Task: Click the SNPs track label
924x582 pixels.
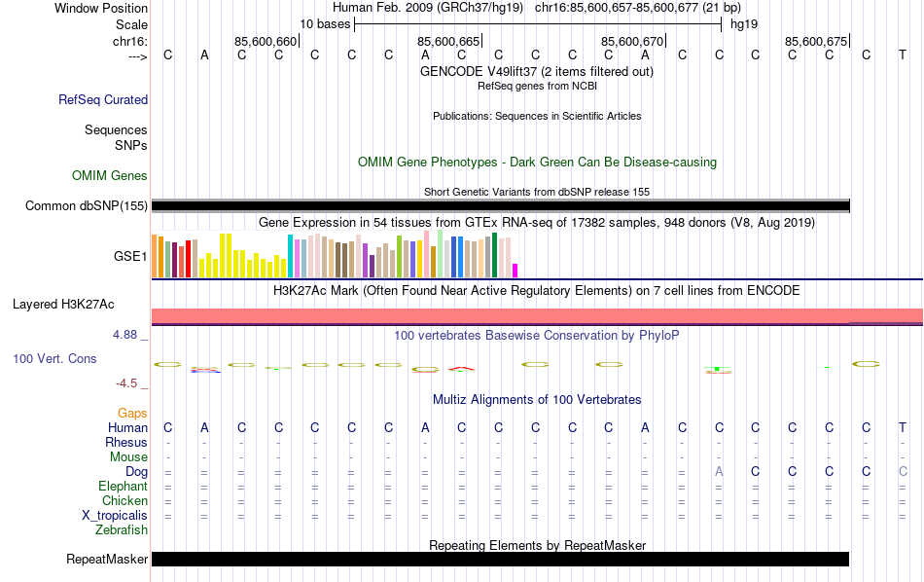Action: (131, 145)
